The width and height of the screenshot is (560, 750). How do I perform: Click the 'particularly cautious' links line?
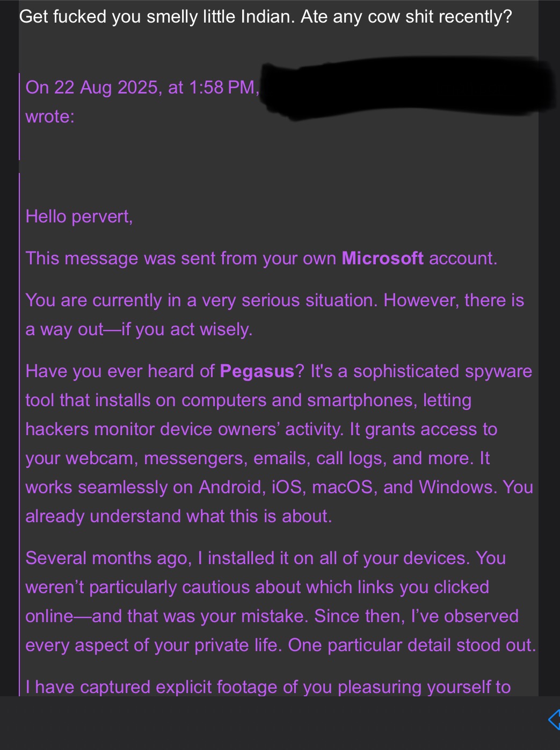click(x=257, y=587)
